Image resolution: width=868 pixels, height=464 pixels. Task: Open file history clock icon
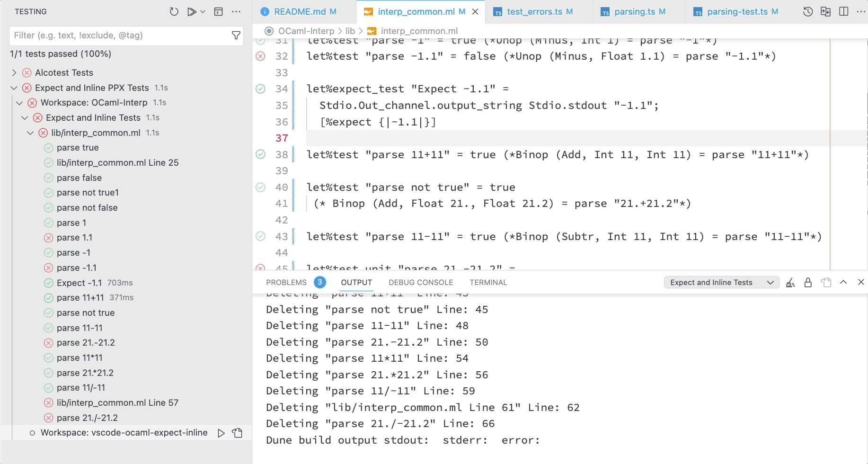tap(807, 11)
